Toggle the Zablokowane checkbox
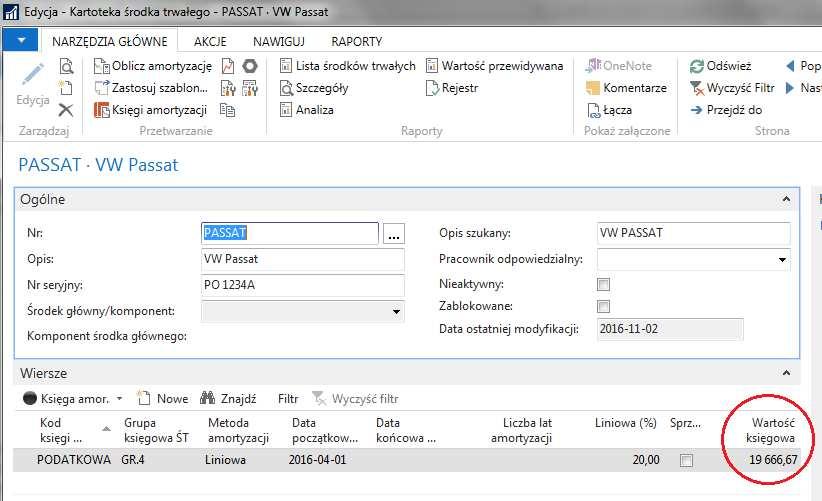The width and height of the screenshot is (822, 501). click(603, 307)
